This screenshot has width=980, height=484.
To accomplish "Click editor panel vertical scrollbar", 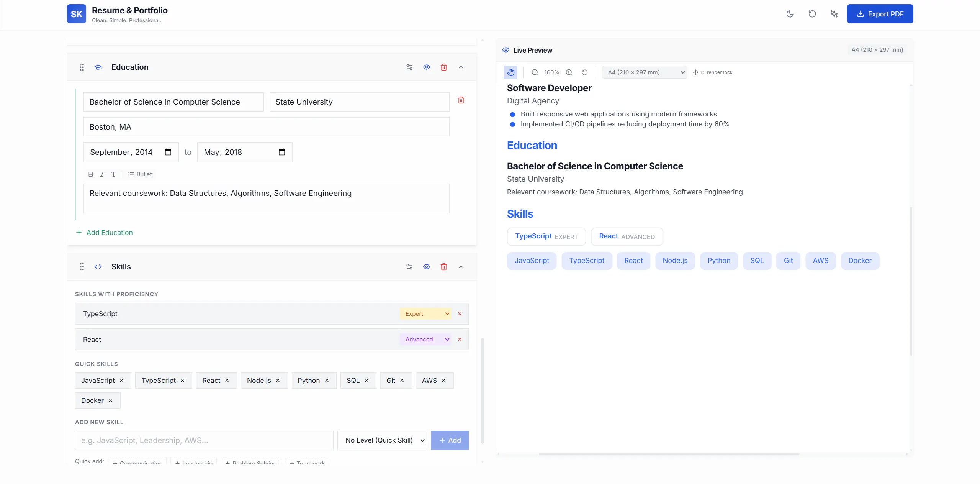I will point(483,390).
